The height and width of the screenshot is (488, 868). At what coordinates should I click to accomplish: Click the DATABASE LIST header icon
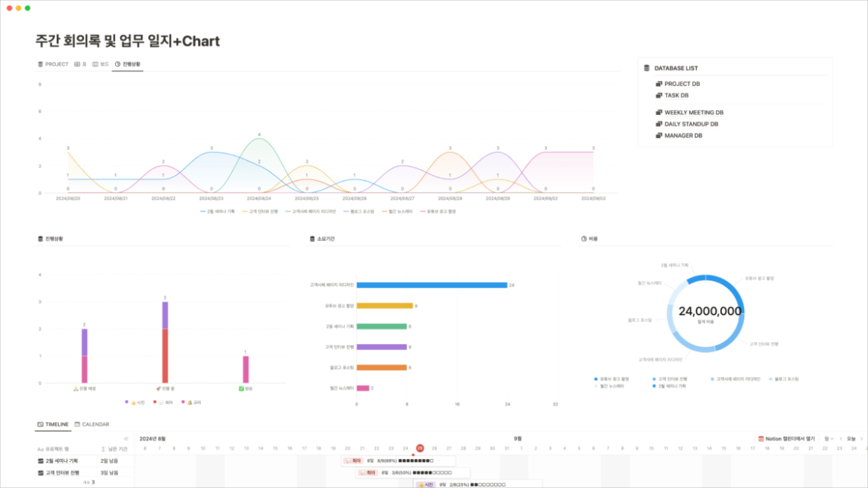(646, 67)
